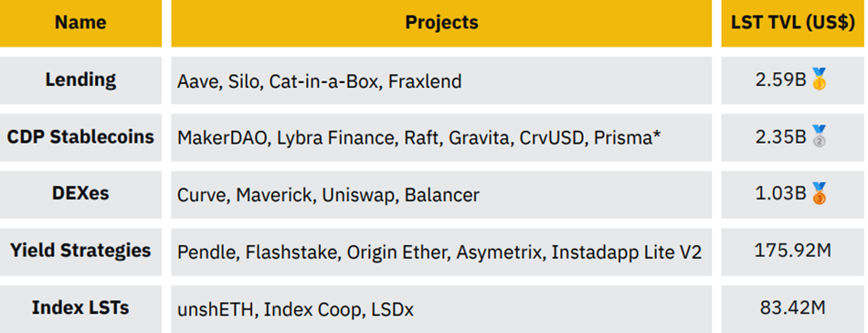Select the Name column header

pos(80,23)
